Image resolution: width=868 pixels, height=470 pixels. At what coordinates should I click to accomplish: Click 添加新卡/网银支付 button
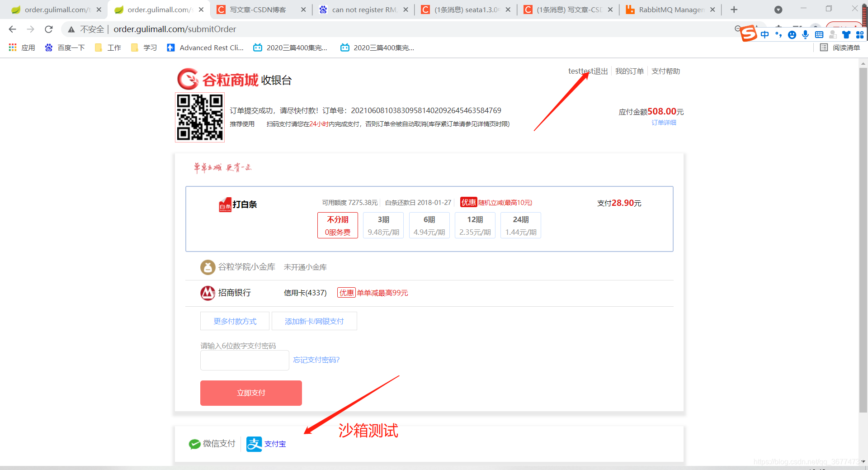pyautogui.click(x=314, y=321)
